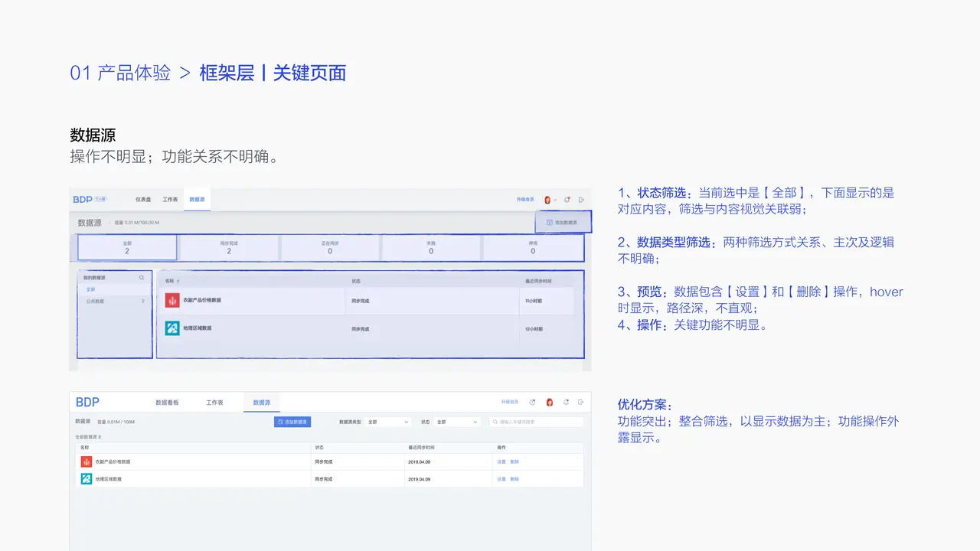The image size is (980, 551).
Task: Expand the arrow beside the avatar in the upper screenshot
Action: tap(555, 200)
